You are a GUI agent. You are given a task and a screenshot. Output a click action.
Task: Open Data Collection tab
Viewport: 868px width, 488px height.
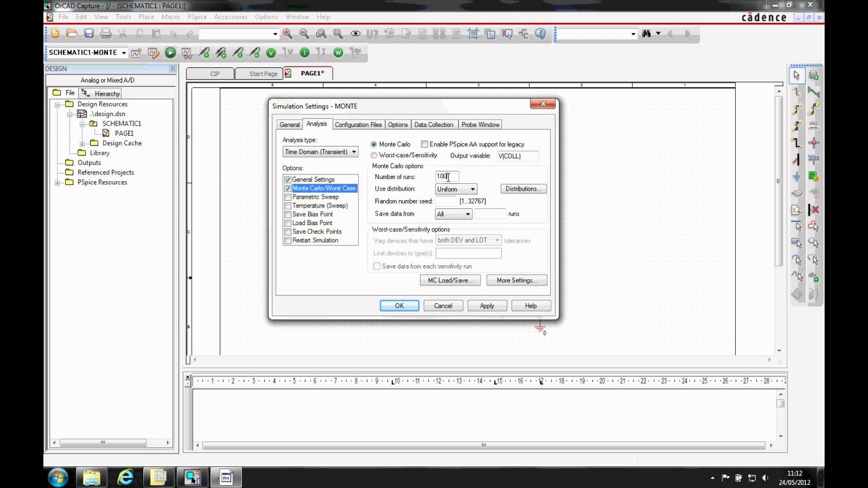click(434, 125)
